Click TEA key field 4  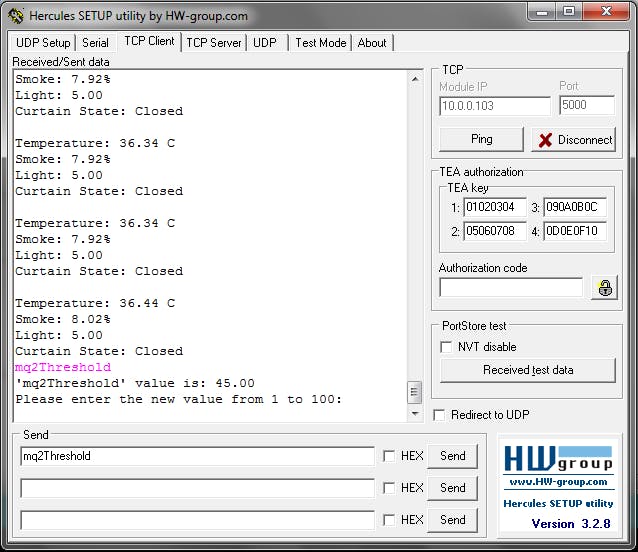[x=575, y=231]
